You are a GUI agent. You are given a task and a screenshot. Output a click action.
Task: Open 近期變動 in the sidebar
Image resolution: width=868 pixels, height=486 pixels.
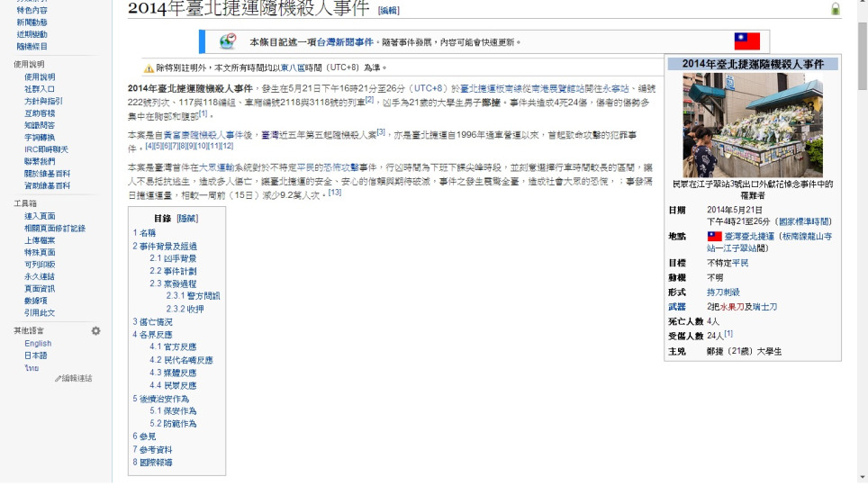pos(32,35)
